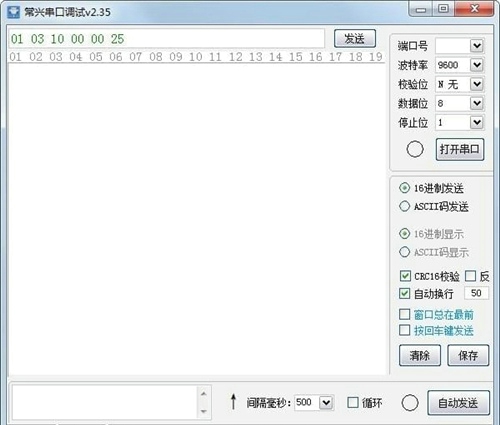Click the auto line-wrap value field 50
Screen dimensions: 500x425
(x=476, y=293)
